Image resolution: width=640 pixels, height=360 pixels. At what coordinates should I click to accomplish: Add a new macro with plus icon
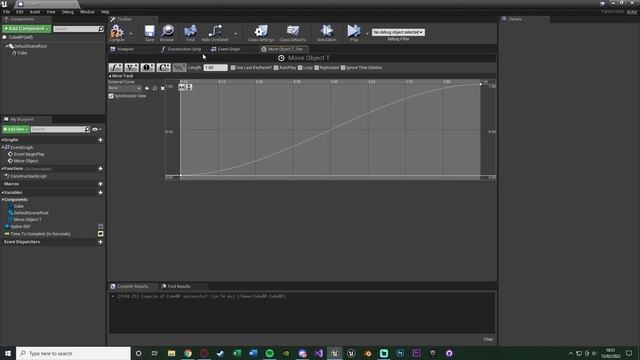pos(100,184)
